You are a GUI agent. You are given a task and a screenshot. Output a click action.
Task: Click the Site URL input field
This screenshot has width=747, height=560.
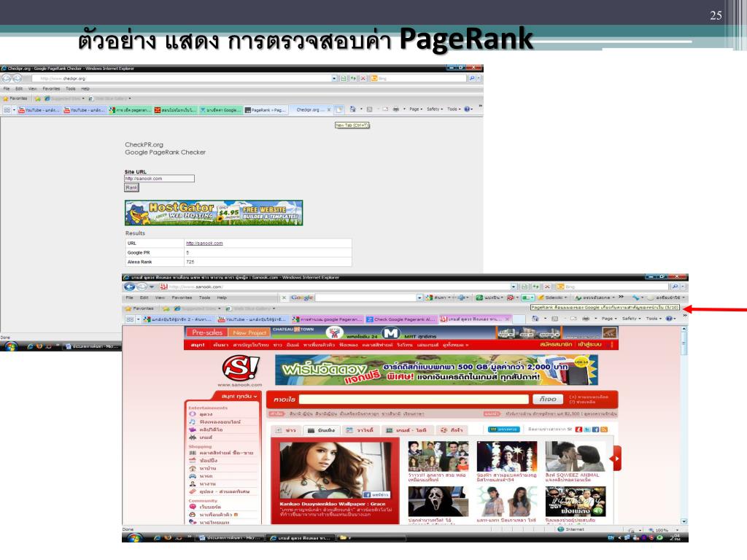[159, 179]
